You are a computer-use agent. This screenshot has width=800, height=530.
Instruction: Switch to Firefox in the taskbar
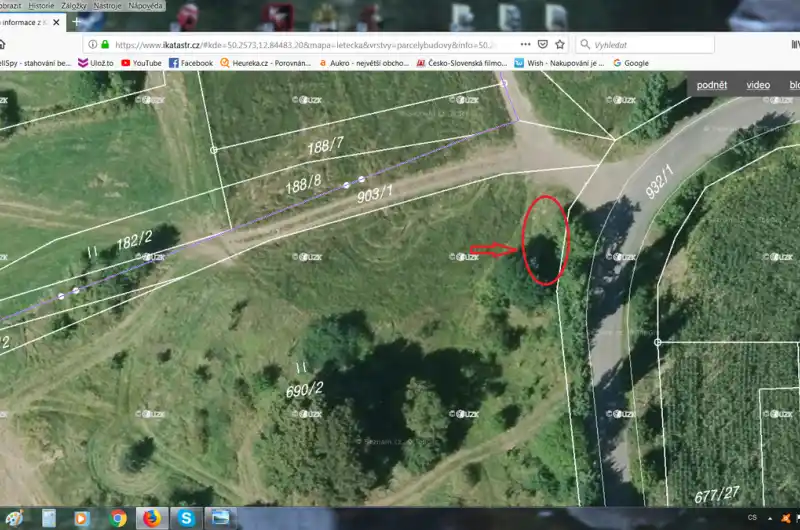[151, 518]
